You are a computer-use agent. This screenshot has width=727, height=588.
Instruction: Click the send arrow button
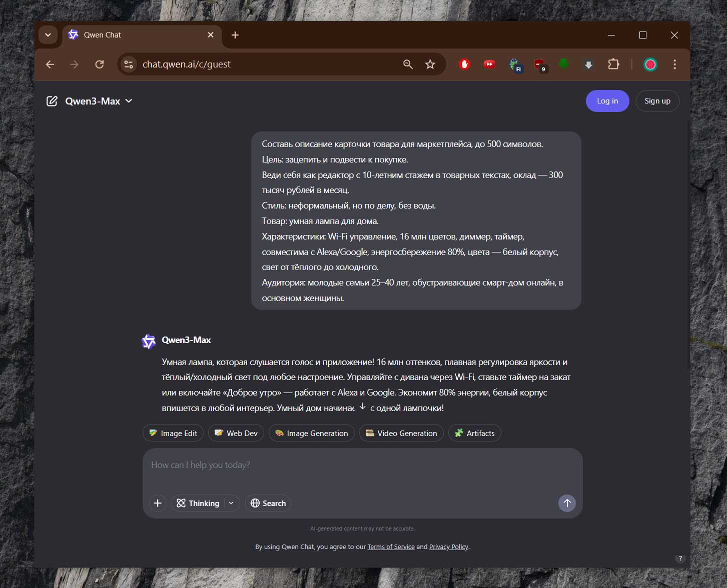coord(566,503)
